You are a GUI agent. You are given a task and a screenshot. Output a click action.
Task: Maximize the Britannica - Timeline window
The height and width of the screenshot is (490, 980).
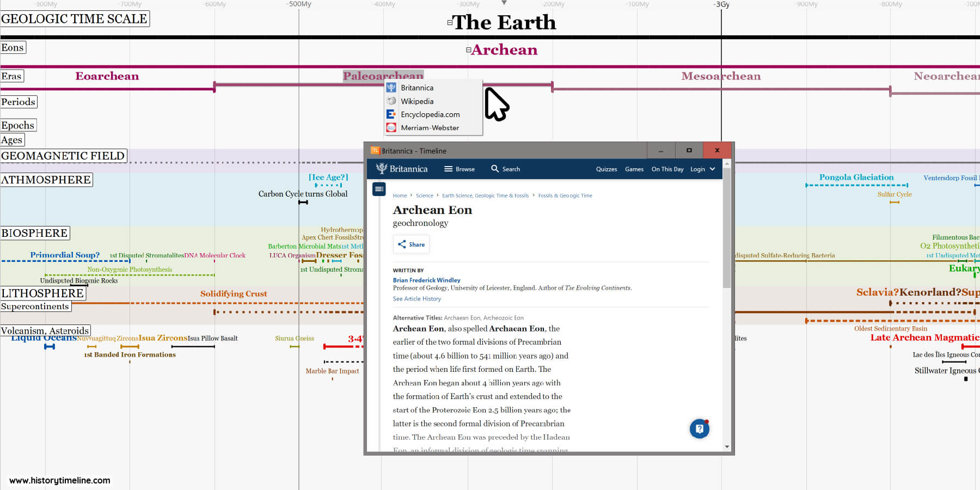(x=689, y=150)
